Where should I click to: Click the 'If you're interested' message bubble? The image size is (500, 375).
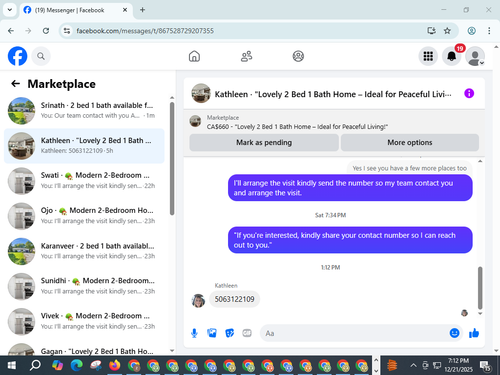click(350, 240)
